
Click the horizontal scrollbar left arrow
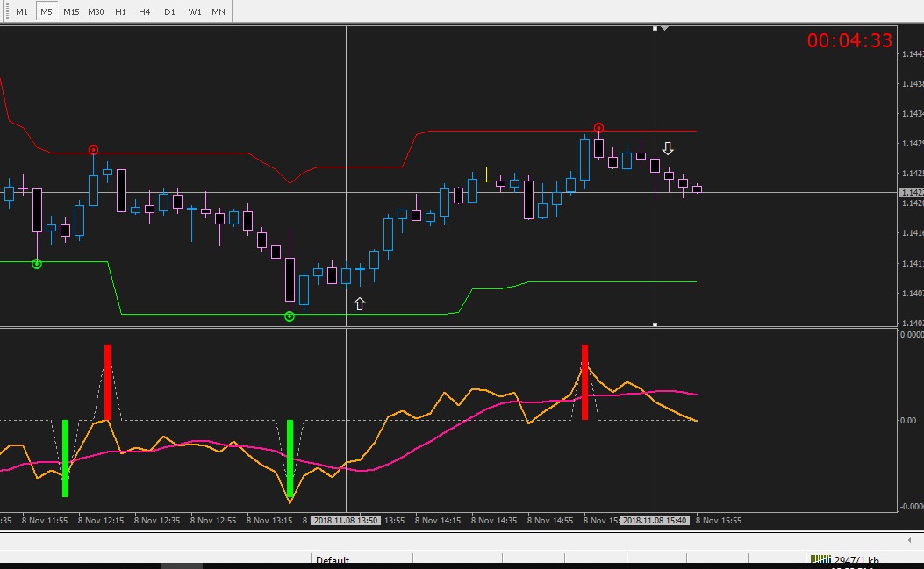[x=910, y=540]
